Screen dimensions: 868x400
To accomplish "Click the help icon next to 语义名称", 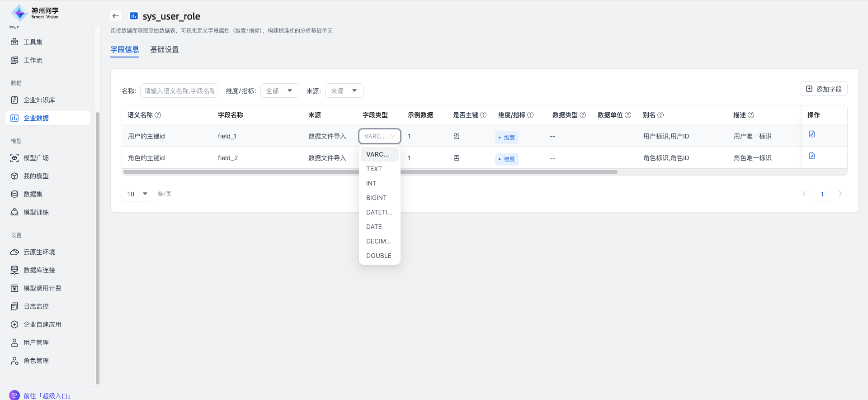I will tap(158, 115).
